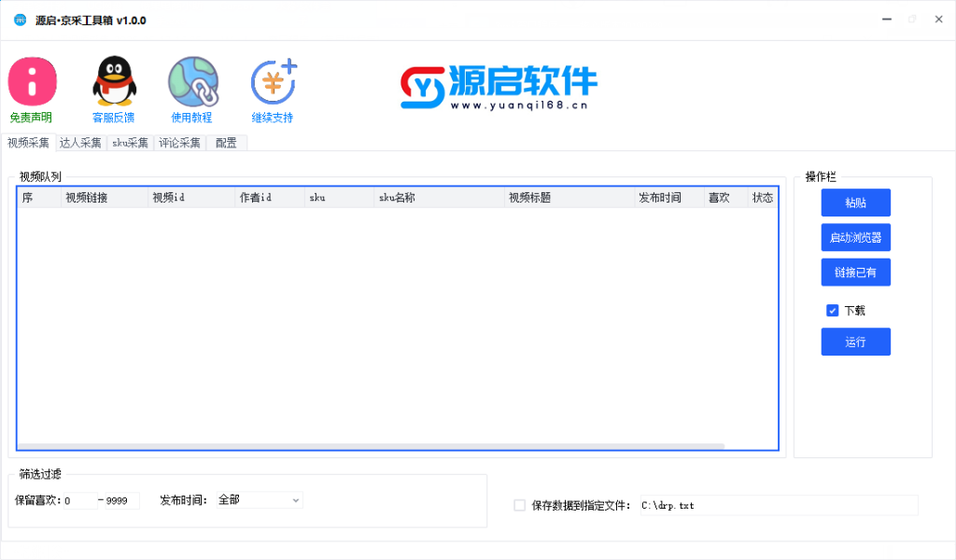Click the 继续支持 yuan coin icon

click(x=273, y=82)
